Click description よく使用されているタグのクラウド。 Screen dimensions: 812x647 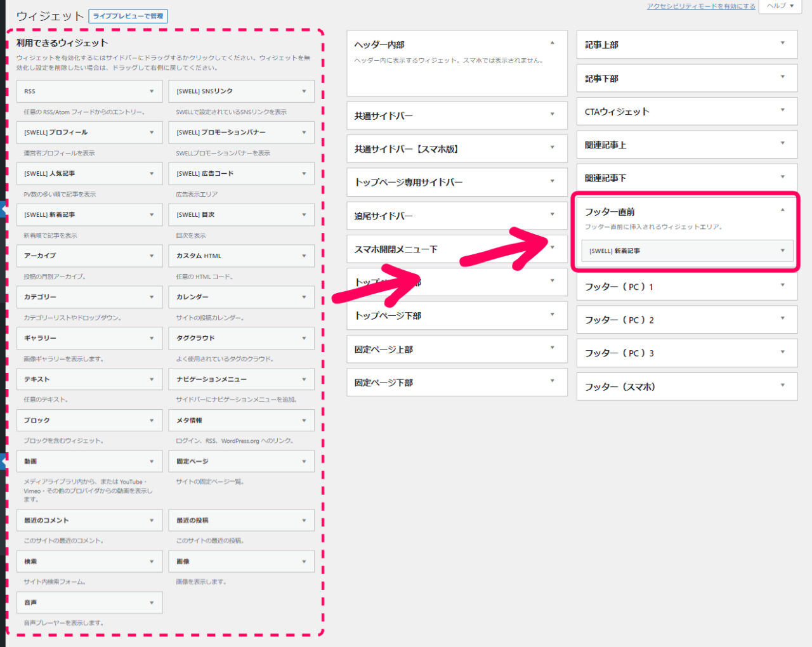225,359
